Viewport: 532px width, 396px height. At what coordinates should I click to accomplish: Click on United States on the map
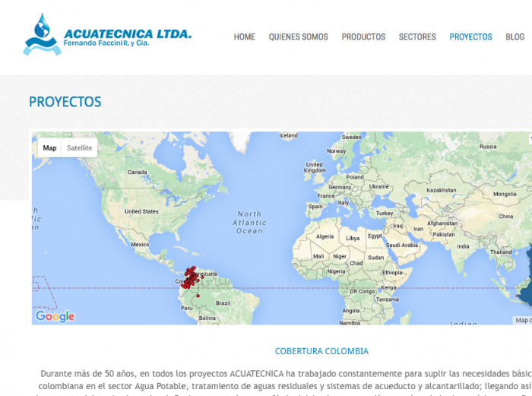click(142, 211)
